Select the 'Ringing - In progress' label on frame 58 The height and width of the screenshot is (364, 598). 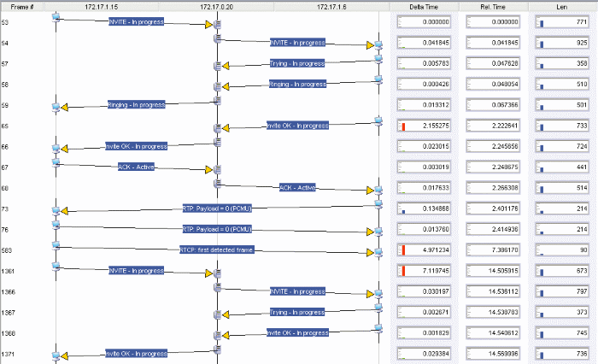point(298,84)
